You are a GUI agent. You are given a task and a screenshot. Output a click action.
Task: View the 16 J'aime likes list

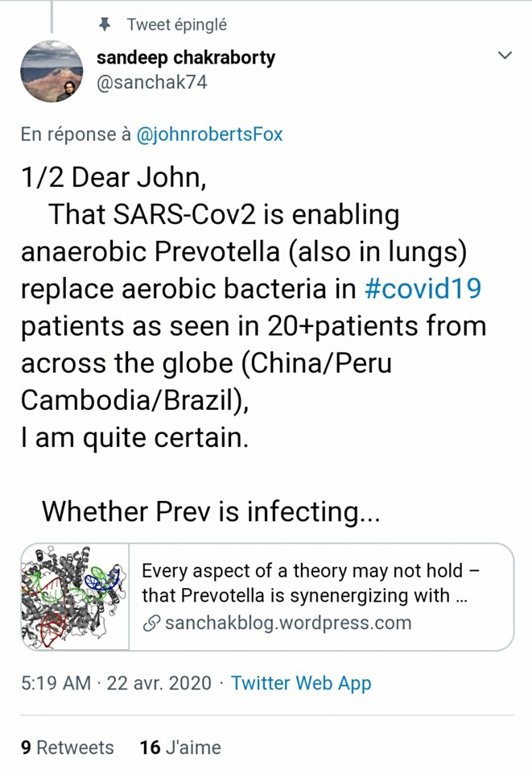point(180,747)
